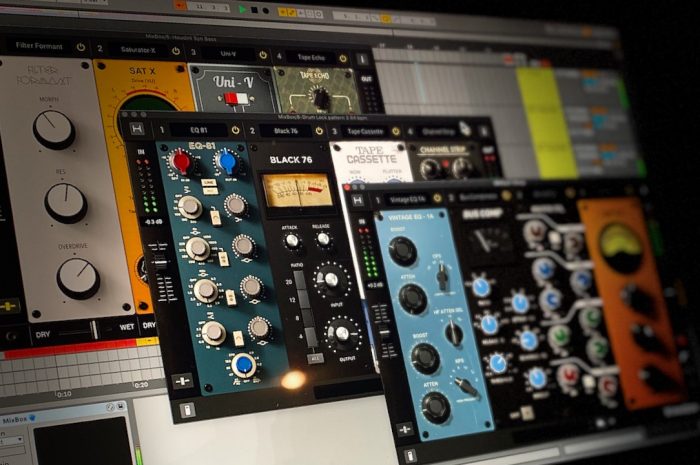This screenshot has width=700, height=465.
Task: Toggle the Tape Echo slot power button
Action: (x=343, y=58)
